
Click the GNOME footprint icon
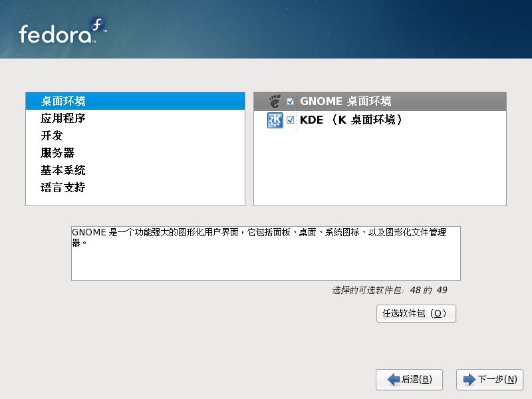click(x=275, y=101)
